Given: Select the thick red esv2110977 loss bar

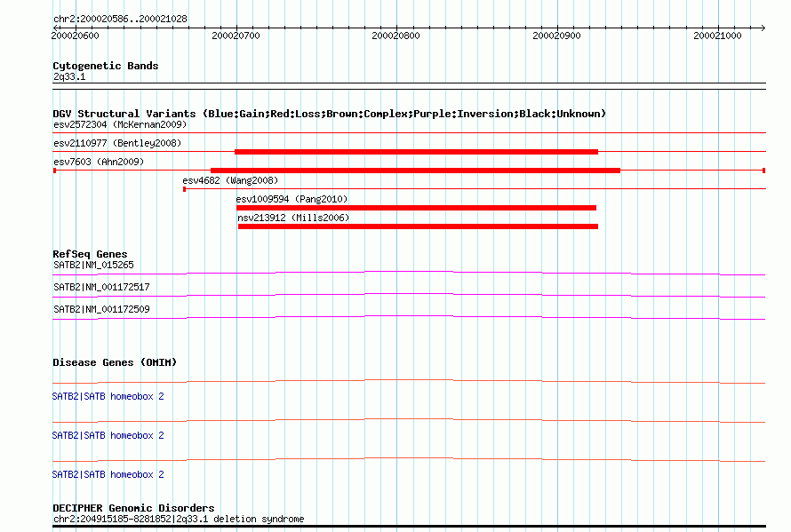Looking at the screenshot, I should (416, 152).
